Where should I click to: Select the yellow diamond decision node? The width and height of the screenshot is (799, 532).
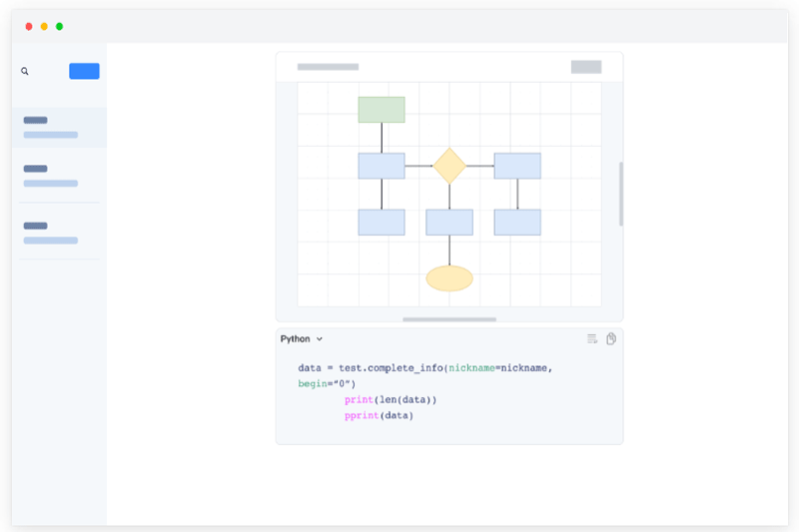pyautogui.click(x=449, y=166)
